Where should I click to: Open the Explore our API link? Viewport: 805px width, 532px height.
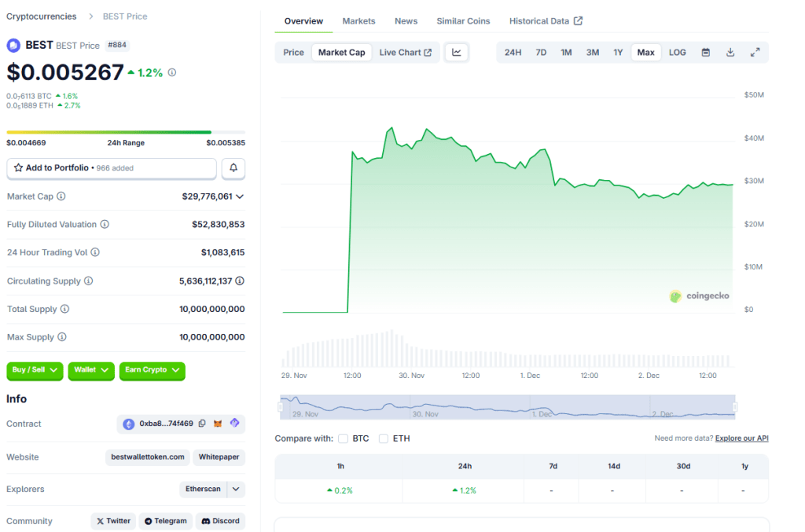coord(741,438)
